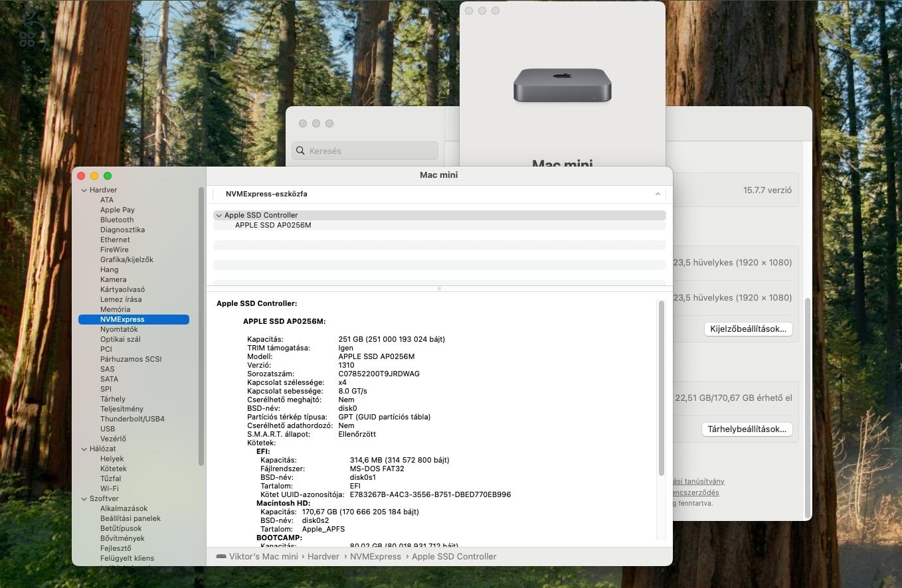Select Fejlesztő under Szoftver
902x588 pixels.
coord(116,548)
